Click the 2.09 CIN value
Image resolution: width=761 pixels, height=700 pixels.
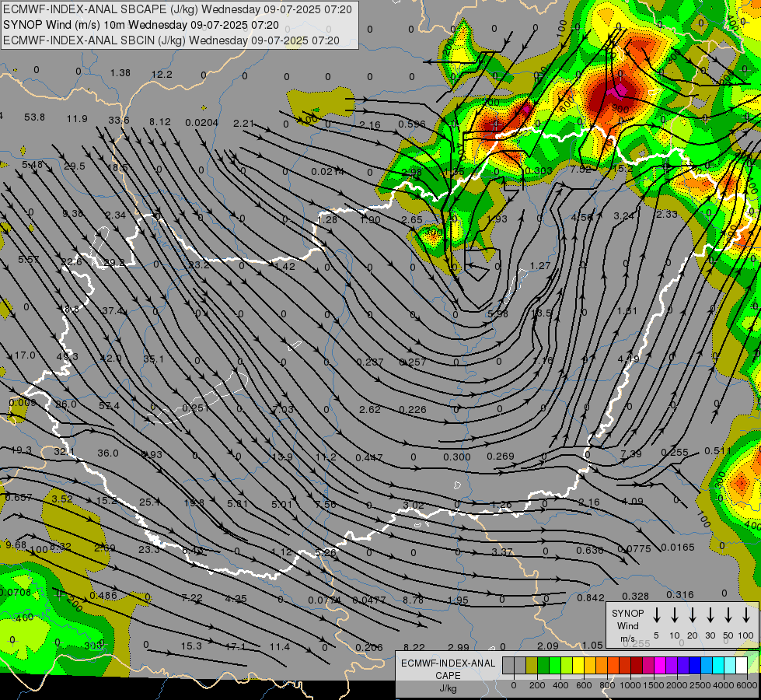click(x=548, y=646)
